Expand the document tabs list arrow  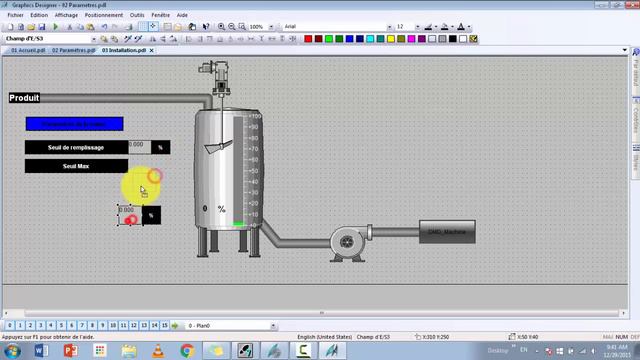pos(624,50)
